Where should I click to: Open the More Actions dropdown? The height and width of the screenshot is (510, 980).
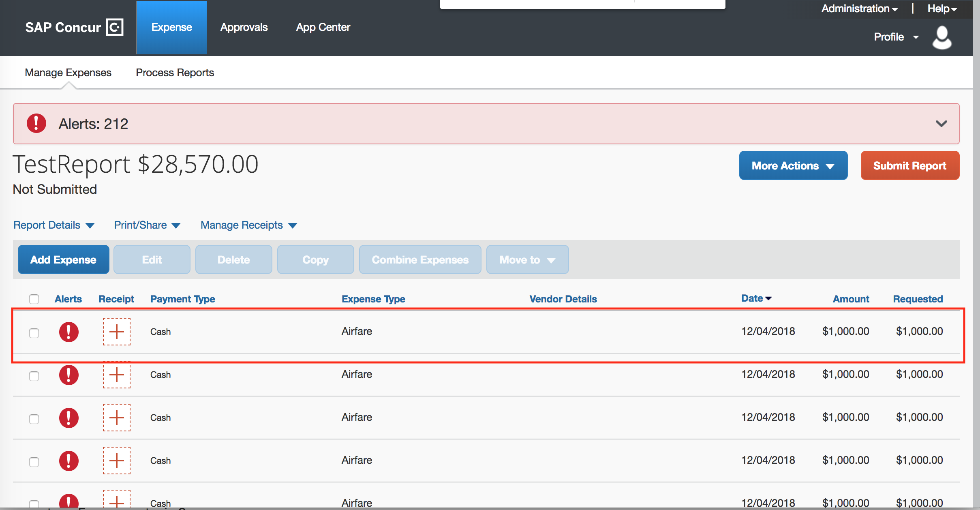[793, 165]
